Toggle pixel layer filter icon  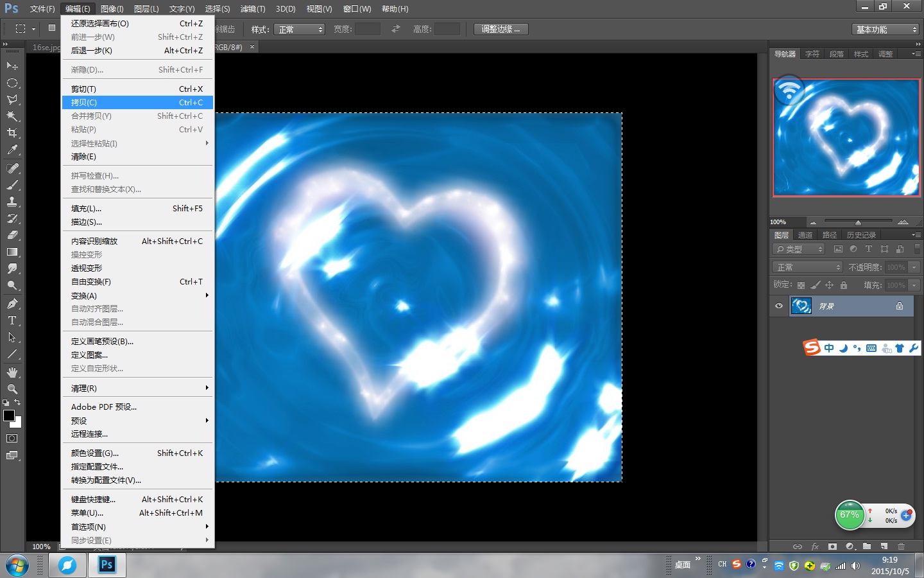click(x=838, y=249)
